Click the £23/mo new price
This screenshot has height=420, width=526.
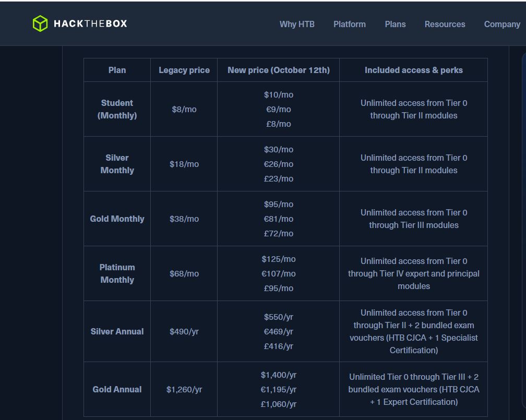pos(279,178)
